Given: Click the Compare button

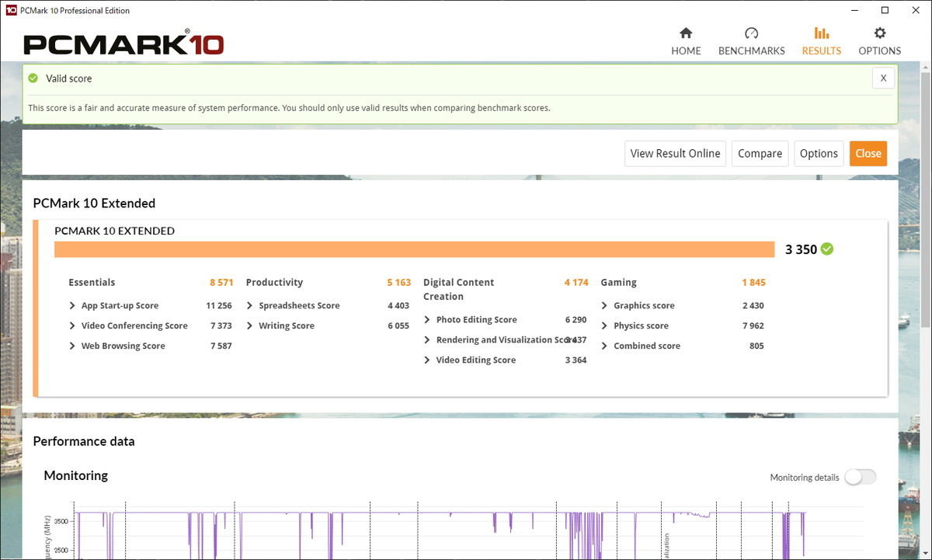Looking at the screenshot, I should click(760, 154).
